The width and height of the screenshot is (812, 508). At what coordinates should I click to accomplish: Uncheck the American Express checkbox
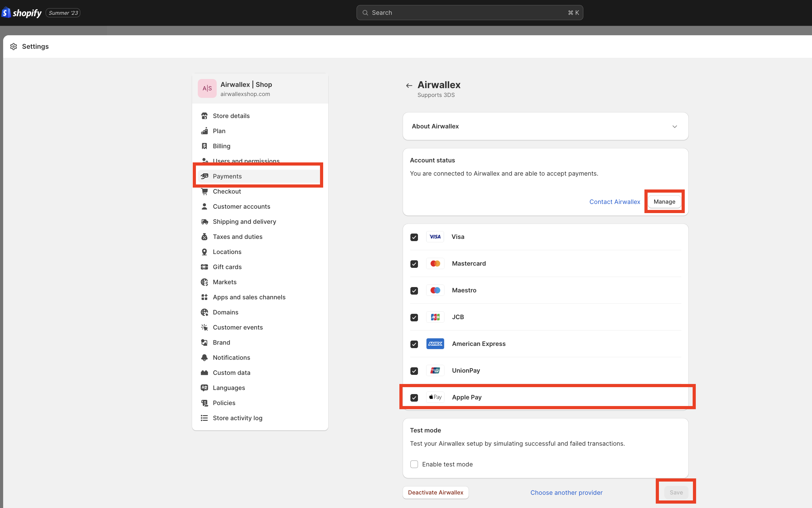414,344
